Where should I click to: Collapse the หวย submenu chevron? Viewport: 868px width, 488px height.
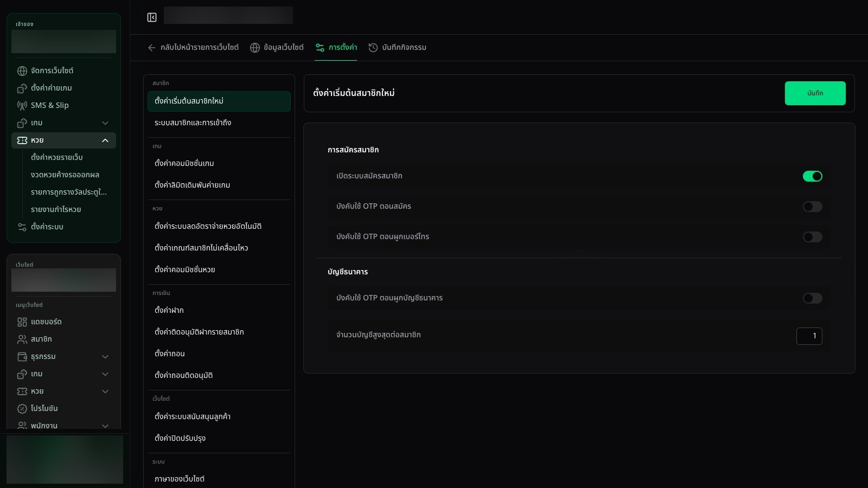[x=105, y=140]
